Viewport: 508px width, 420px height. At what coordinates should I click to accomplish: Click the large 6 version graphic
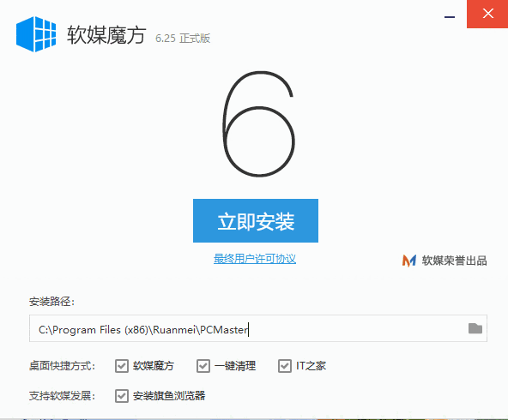pyautogui.click(x=258, y=123)
